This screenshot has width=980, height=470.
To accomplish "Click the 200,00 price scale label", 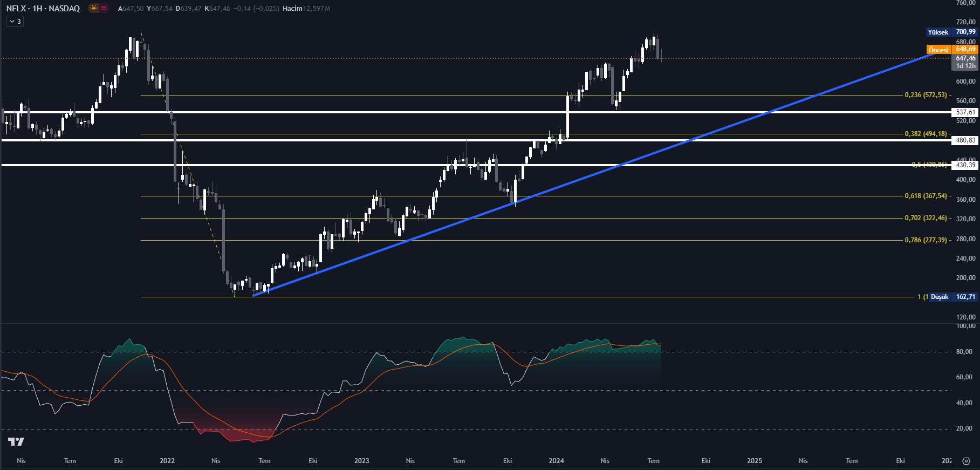I will click(965, 278).
